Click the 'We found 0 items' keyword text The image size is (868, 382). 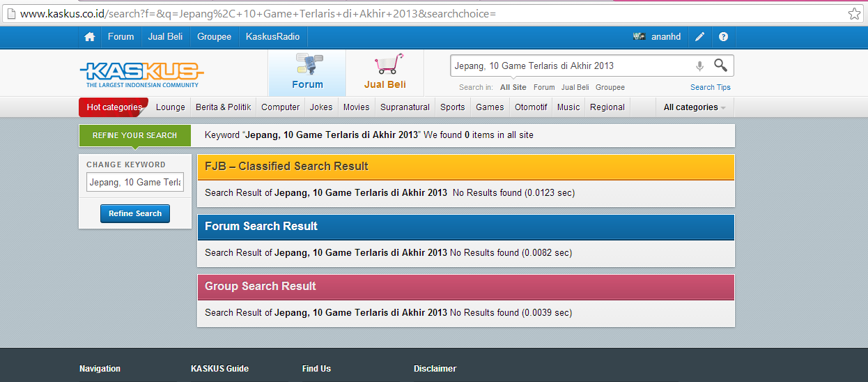479,135
